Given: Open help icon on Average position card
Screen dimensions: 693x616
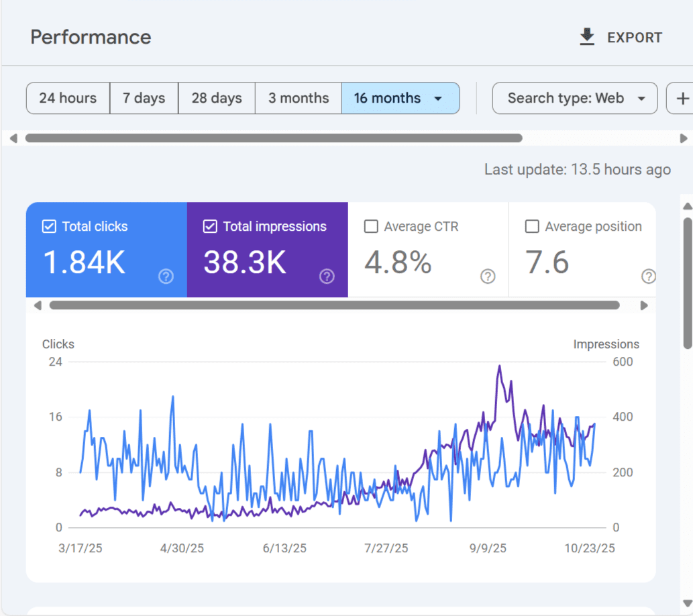Looking at the screenshot, I should (x=648, y=276).
